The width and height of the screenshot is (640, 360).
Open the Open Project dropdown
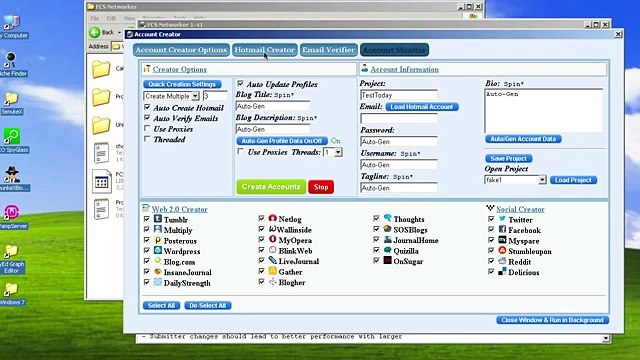542,180
